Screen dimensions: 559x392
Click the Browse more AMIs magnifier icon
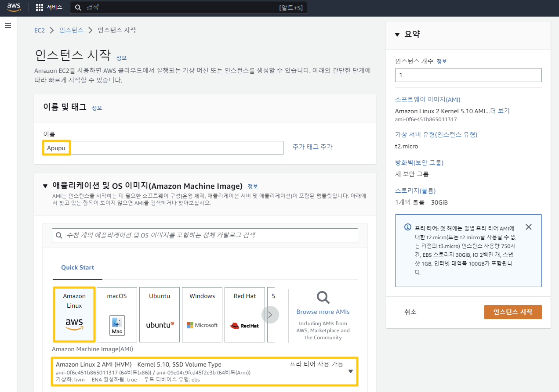[x=323, y=298]
